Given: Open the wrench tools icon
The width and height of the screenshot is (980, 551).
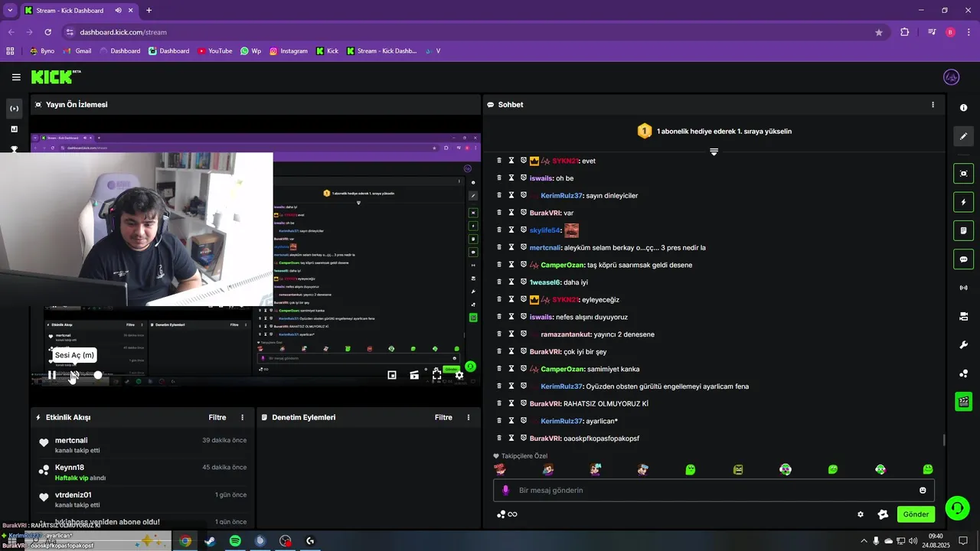Looking at the screenshot, I should click(x=963, y=344).
